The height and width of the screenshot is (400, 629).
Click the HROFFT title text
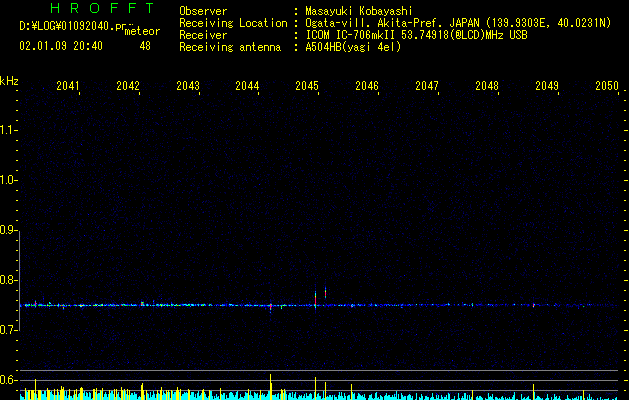[x=102, y=8]
